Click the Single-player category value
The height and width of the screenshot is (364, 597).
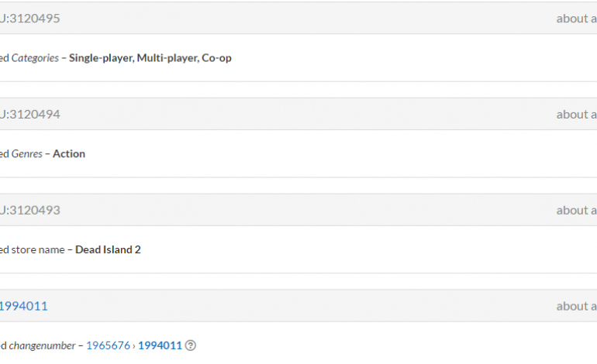pos(101,58)
